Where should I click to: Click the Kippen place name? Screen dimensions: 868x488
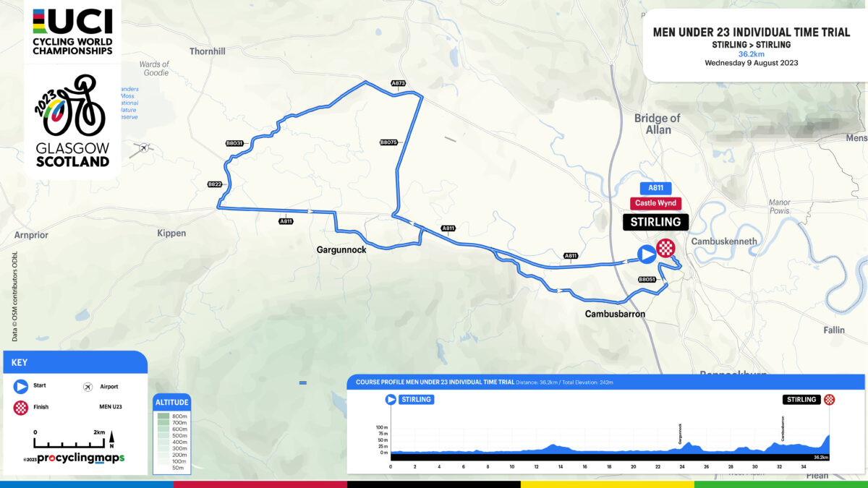171,234
